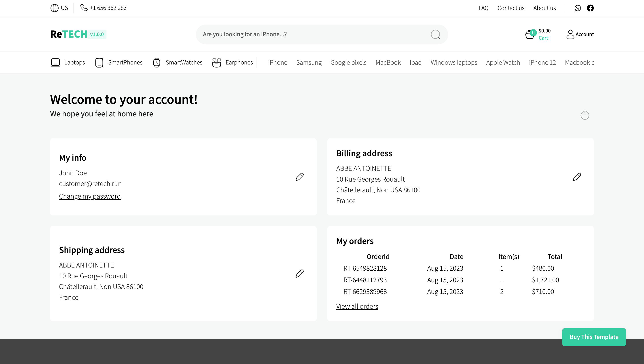Open About us page
The width and height of the screenshot is (644, 364).
tap(544, 8)
